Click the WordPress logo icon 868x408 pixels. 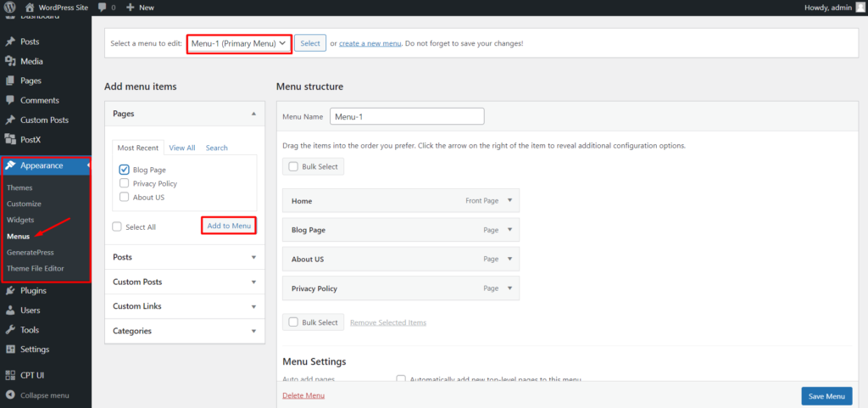9,8
